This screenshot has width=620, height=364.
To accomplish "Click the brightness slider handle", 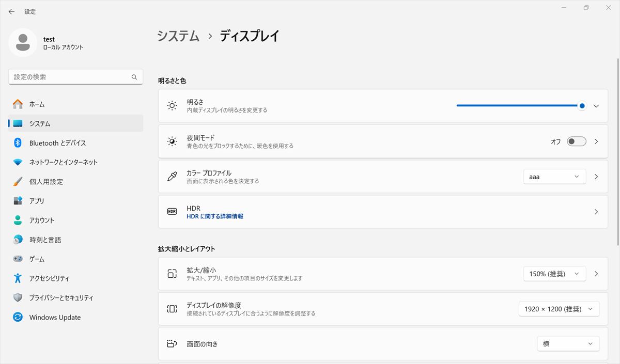I will pos(582,106).
